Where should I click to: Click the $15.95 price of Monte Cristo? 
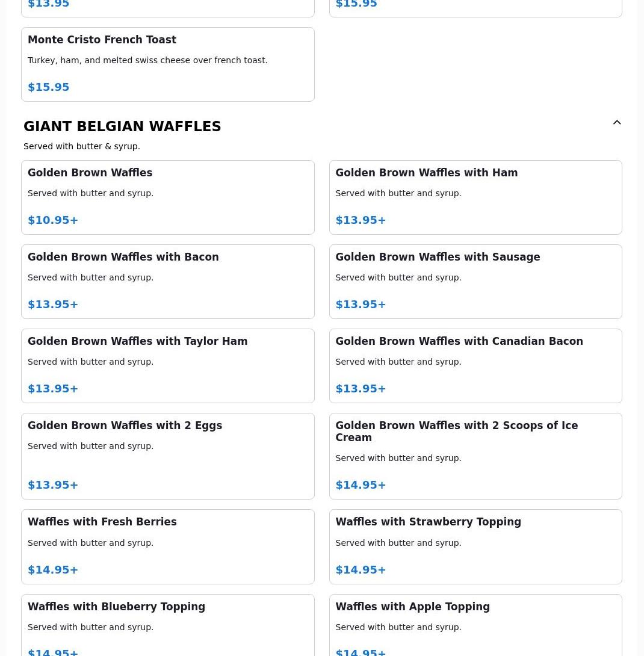(x=49, y=87)
